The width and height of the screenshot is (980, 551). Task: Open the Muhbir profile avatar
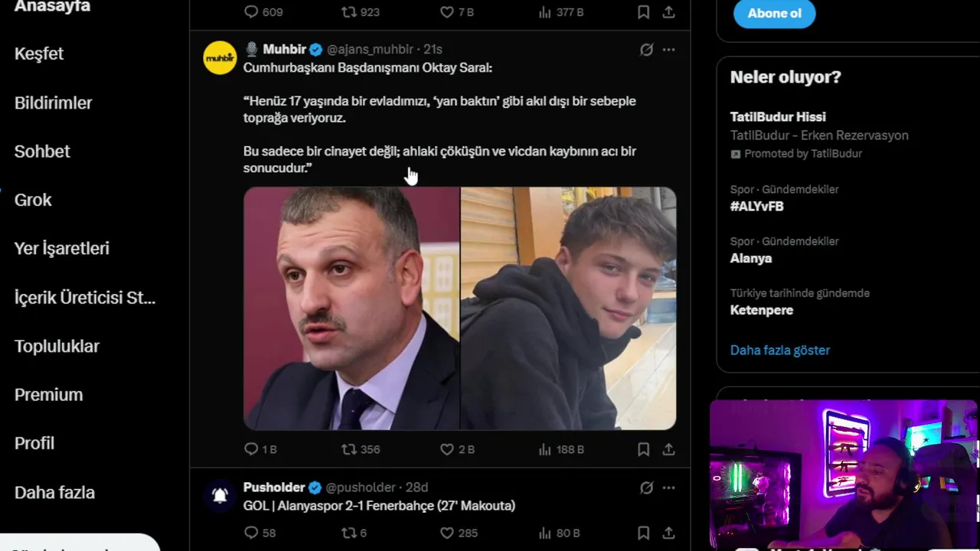(x=220, y=57)
